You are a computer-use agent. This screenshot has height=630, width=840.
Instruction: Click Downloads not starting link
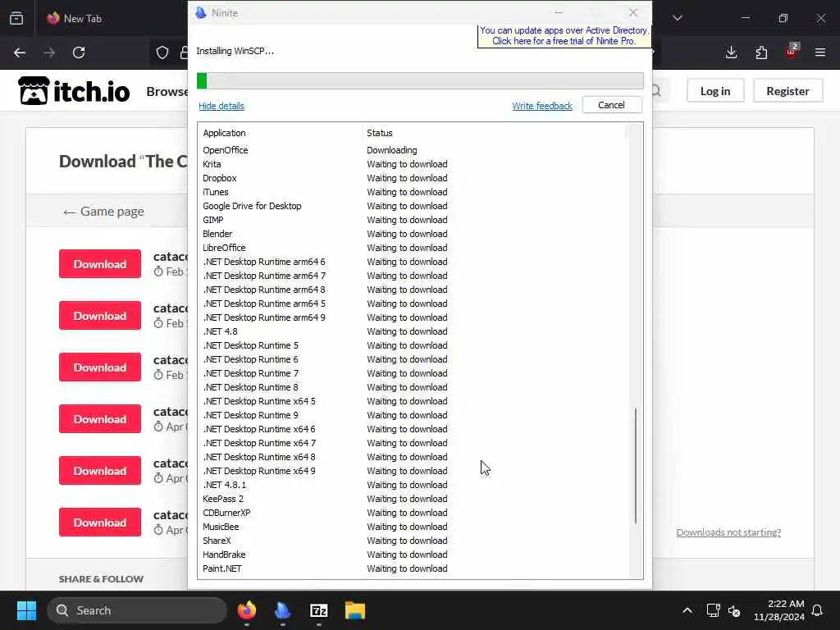click(728, 532)
